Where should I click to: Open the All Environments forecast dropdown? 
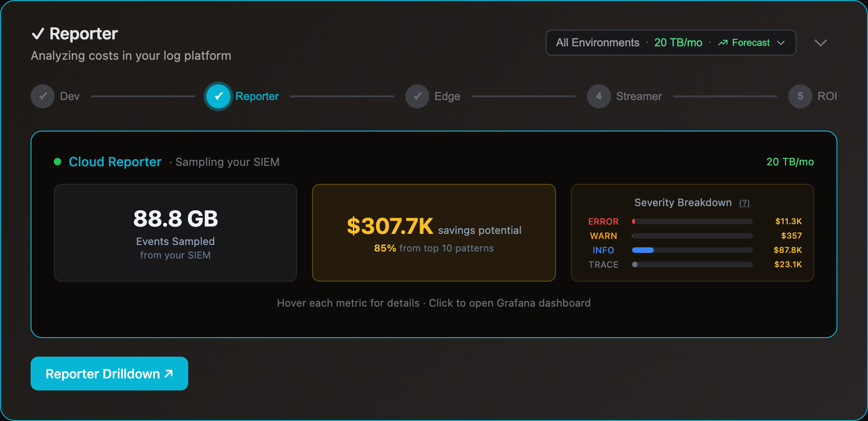pyautogui.click(x=671, y=42)
